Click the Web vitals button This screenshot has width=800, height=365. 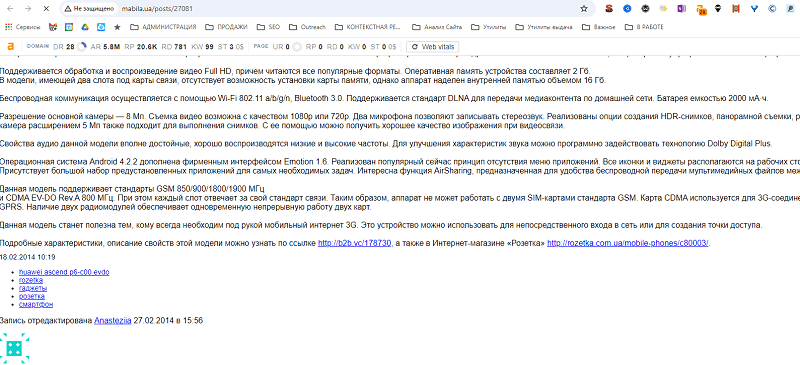433,46
